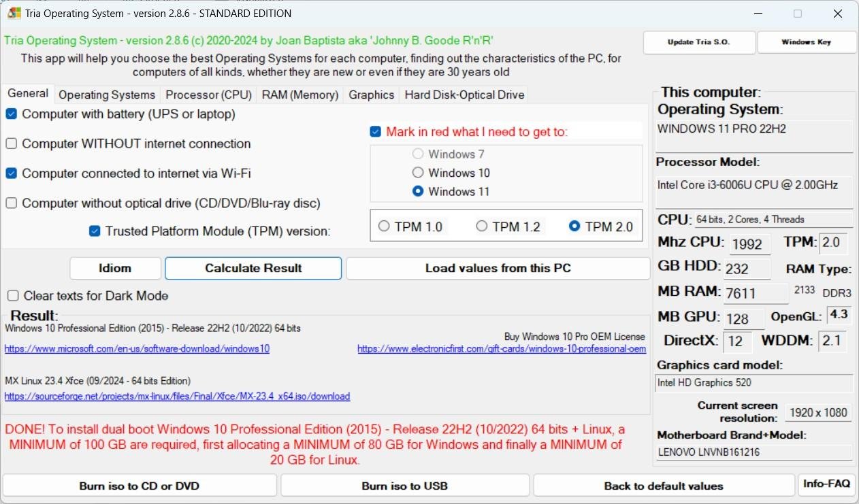
Task: Uncheck Mark in red what I need
Action: [x=375, y=131]
